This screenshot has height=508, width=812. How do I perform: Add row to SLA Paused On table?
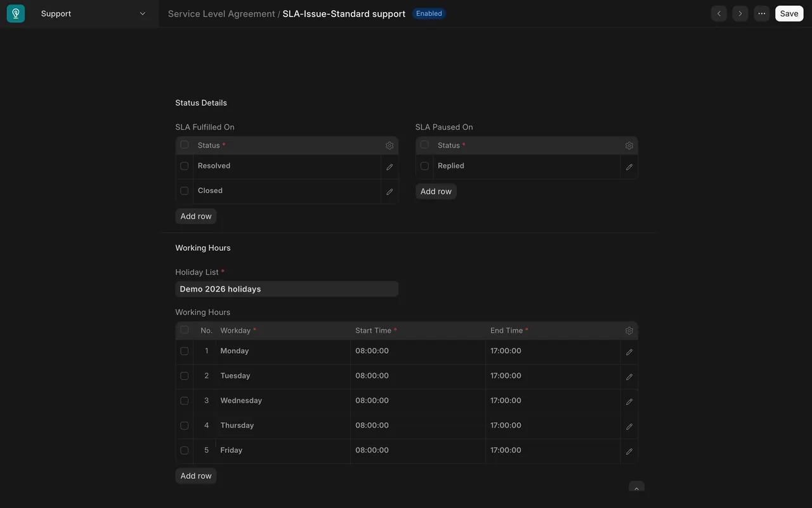point(436,192)
